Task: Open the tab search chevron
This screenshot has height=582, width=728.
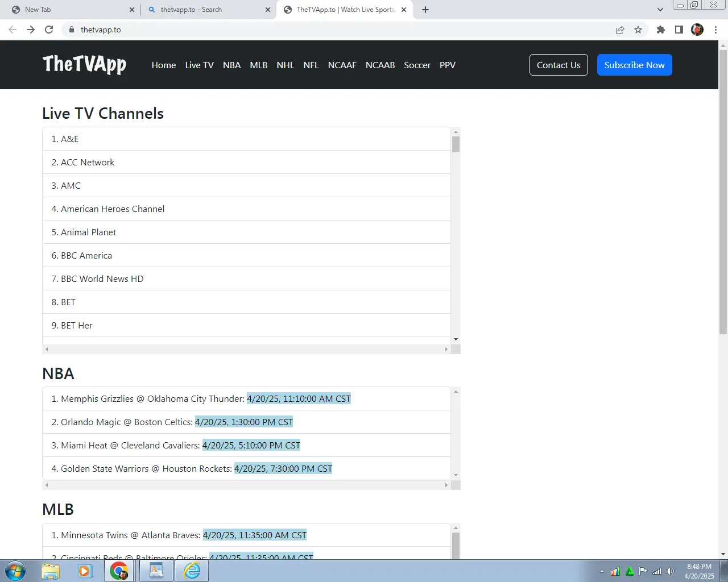Action: click(x=660, y=10)
